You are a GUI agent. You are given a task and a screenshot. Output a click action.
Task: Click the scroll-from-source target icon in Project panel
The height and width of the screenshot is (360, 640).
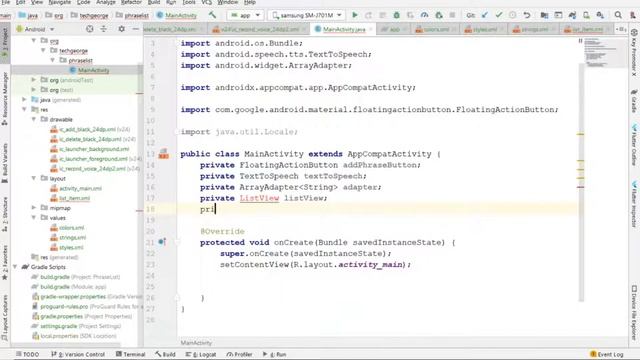click(89, 29)
